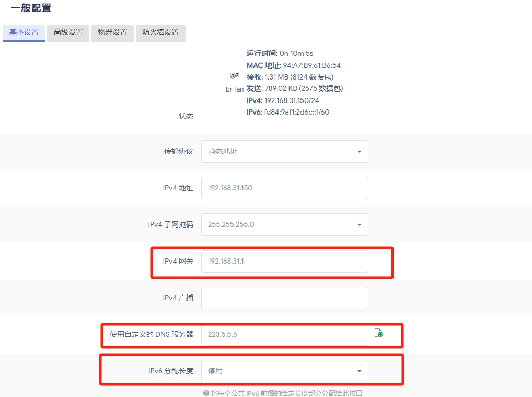Click the empty IPv4 广播 field

click(x=284, y=298)
